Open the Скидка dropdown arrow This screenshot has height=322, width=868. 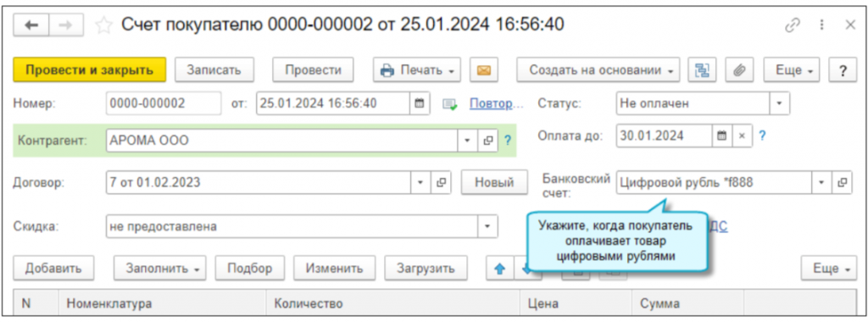point(487,226)
